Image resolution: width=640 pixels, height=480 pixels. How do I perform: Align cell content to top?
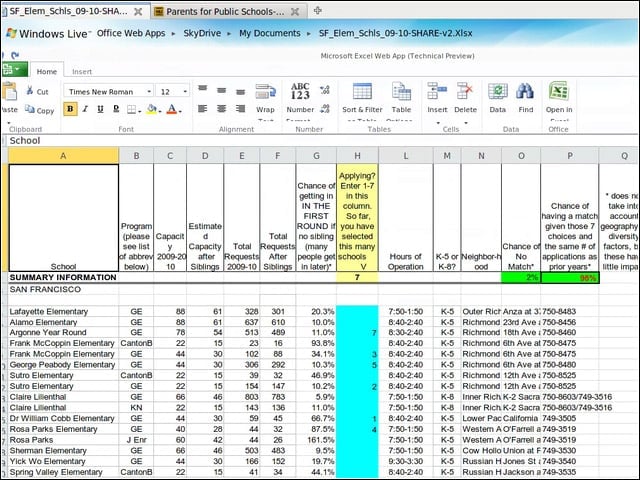202,88
